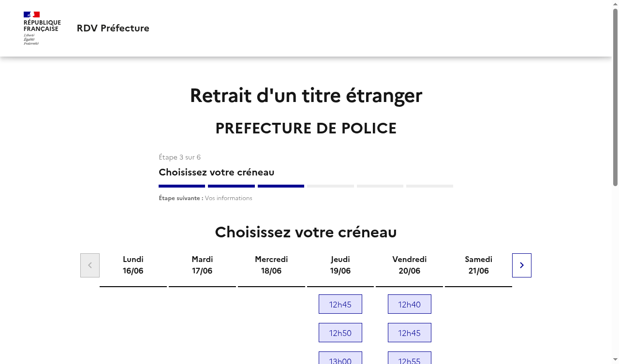The height and width of the screenshot is (364, 619).
Task: Open the RDV Préfecture home link
Action: [x=113, y=28]
